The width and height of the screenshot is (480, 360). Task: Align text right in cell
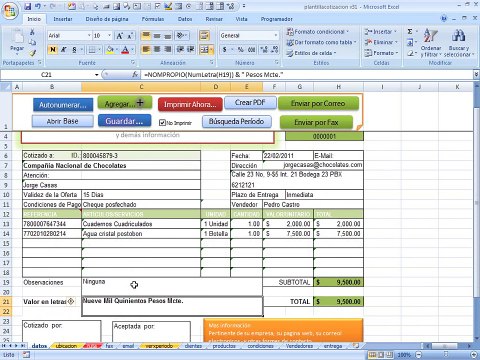167,50
